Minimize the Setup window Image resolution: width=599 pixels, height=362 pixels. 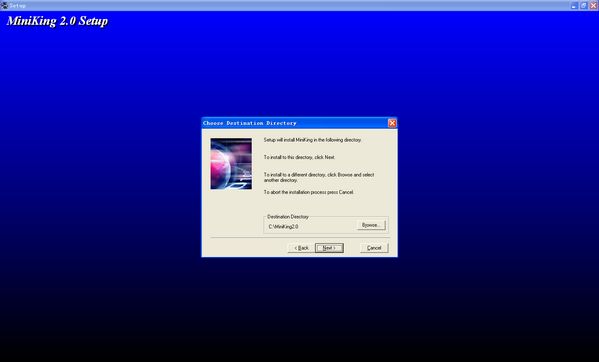(x=574, y=5)
